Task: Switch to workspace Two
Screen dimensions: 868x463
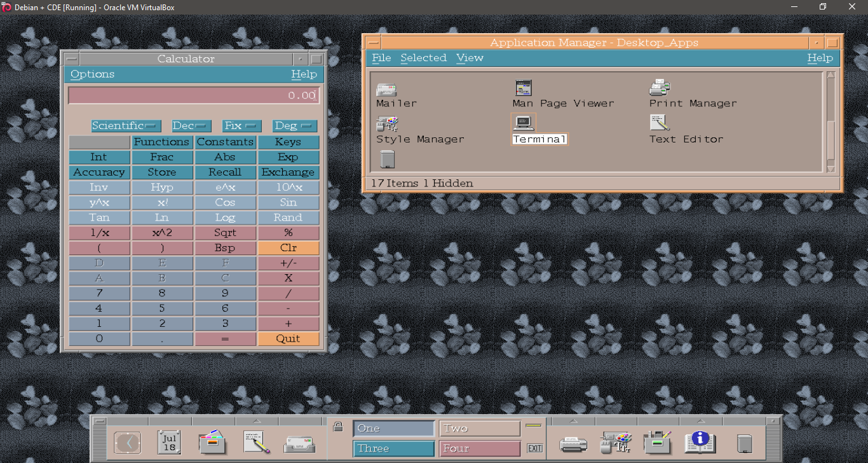Action: click(x=480, y=429)
